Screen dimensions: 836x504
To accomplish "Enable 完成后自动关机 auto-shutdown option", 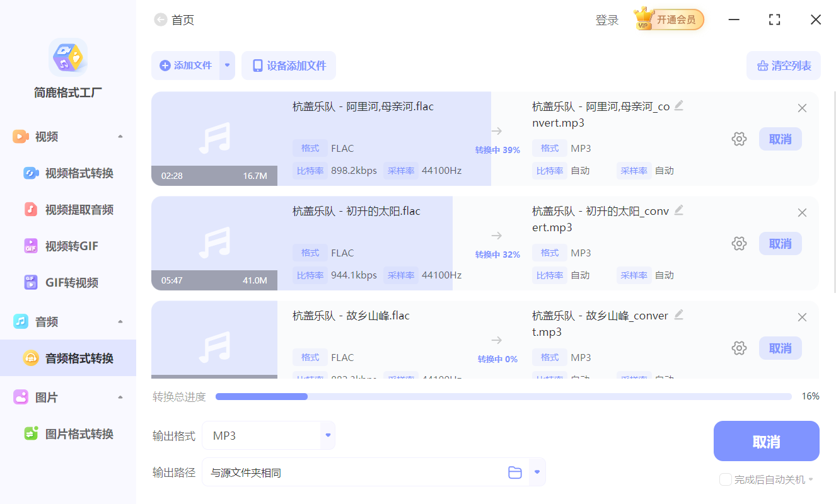I will tap(725, 479).
